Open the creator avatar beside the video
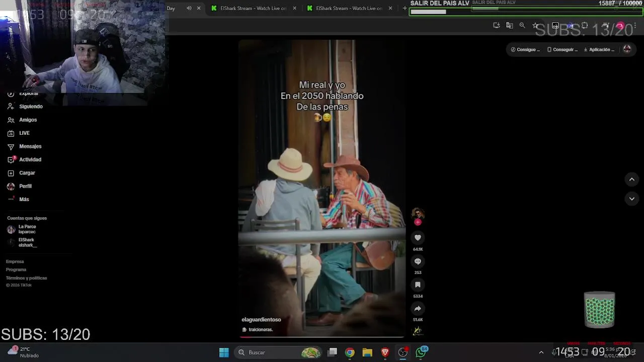 pos(418,214)
